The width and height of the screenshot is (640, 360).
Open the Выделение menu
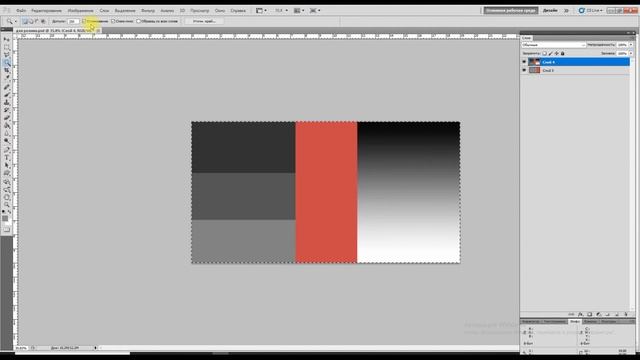125,11
